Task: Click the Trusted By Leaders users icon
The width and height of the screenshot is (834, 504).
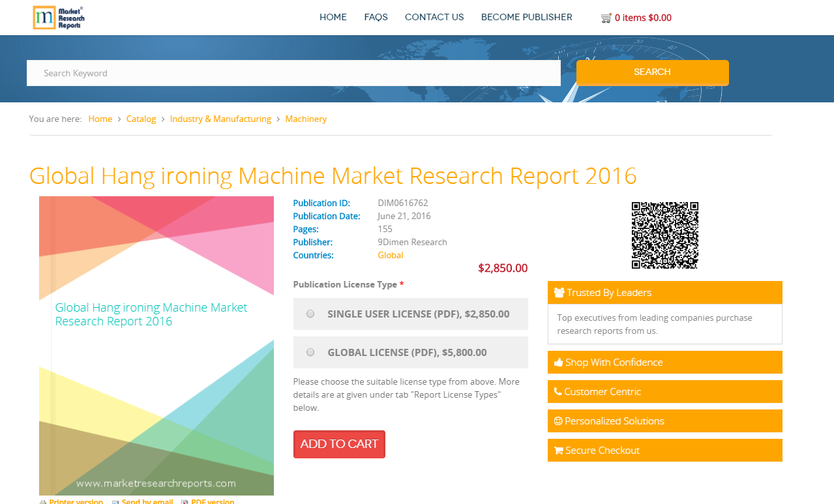Action: pos(559,293)
